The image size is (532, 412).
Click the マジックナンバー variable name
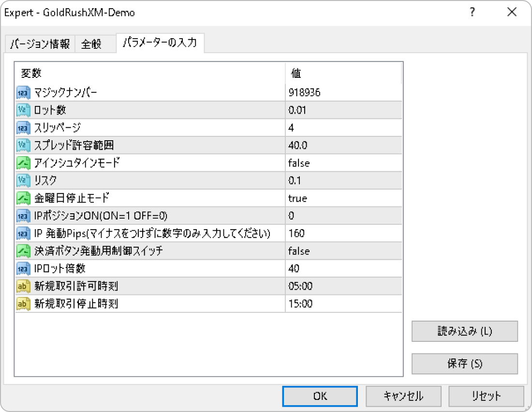point(65,92)
